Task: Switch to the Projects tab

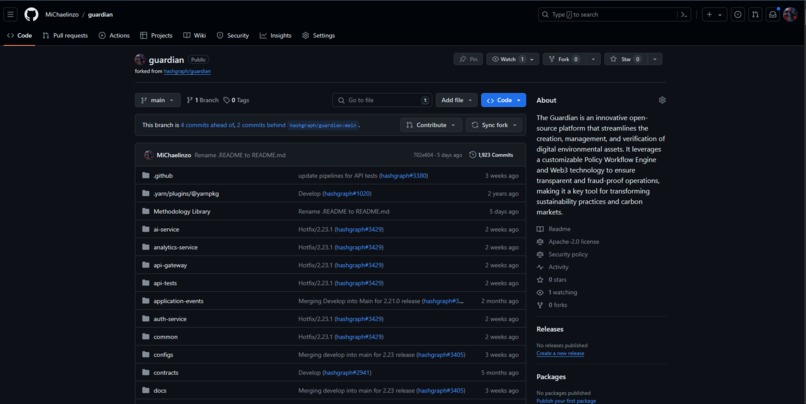Action: click(156, 35)
